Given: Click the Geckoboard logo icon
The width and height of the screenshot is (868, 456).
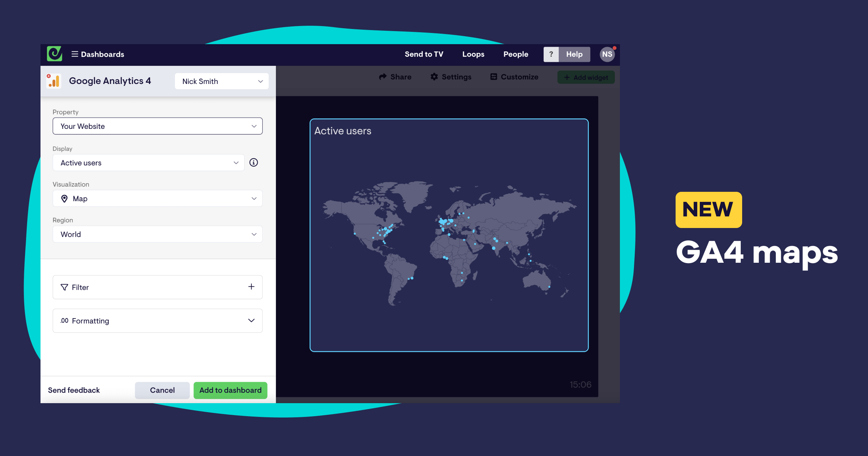Looking at the screenshot, I should tap(54, 54).
